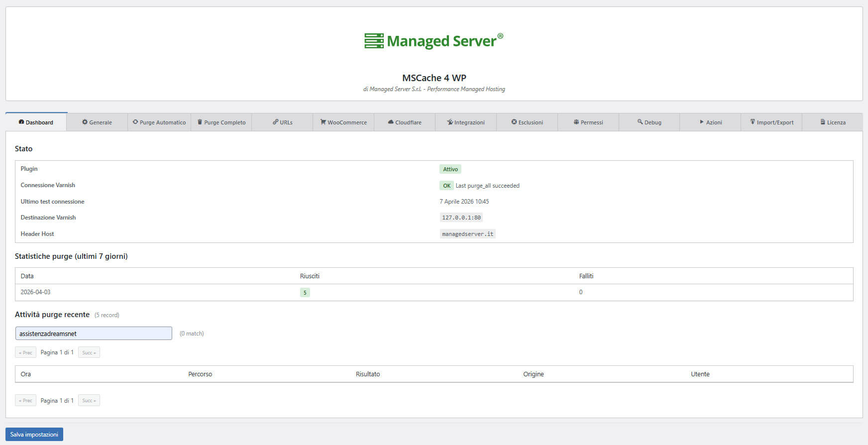Screen dimensions: 868x445
Task: Click the (5 record) count label
Action: [x=107, y=315]
